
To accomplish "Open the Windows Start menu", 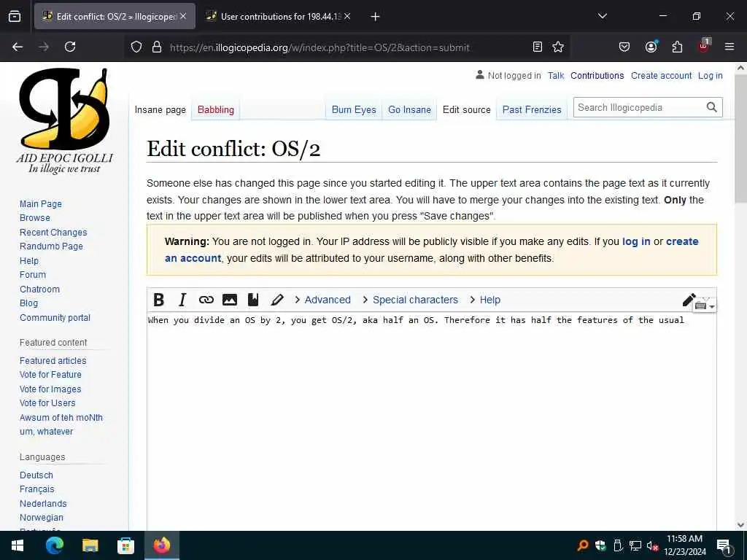I will tap(18, 545).
